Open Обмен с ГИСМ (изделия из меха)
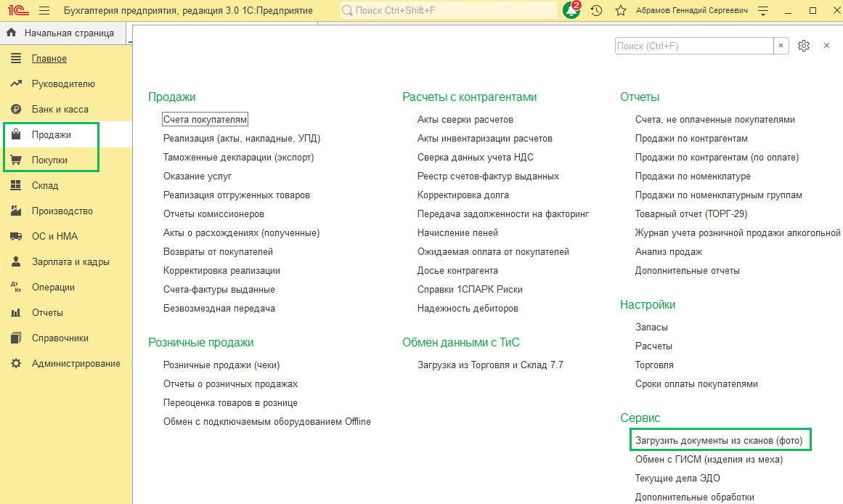843x504 pixels. pyautogui.click(x=709, y=460)
